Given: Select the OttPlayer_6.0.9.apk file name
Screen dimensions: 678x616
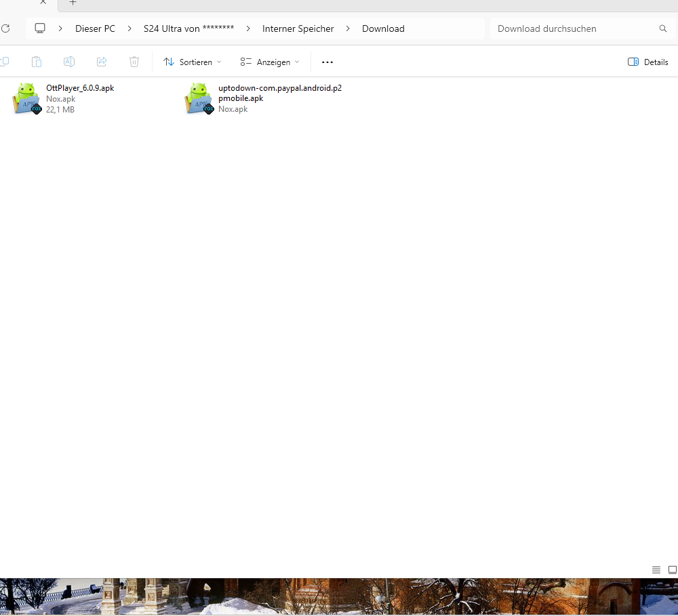Looking at the screenshot, I should pyautogui.click(x=80, y=87).
